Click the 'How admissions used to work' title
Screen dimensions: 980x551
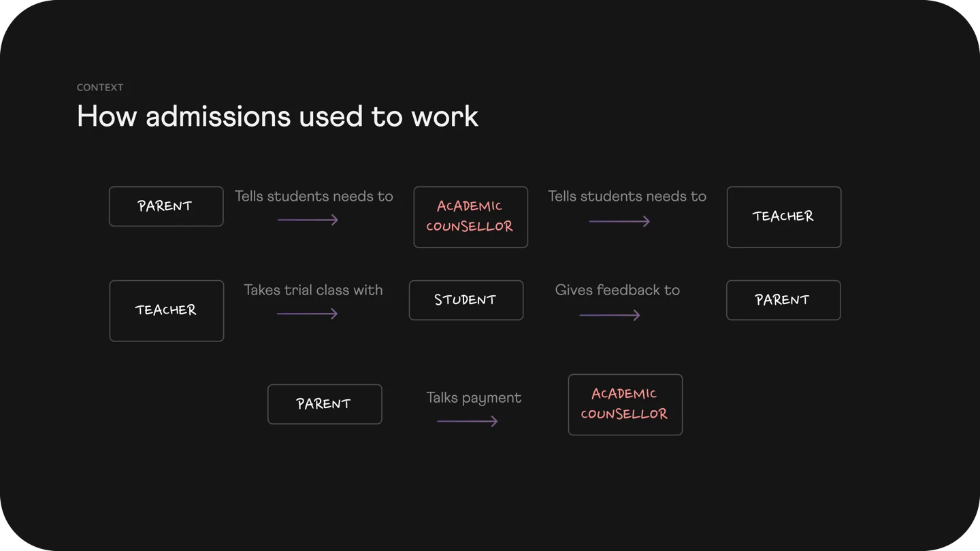[278, 116]
